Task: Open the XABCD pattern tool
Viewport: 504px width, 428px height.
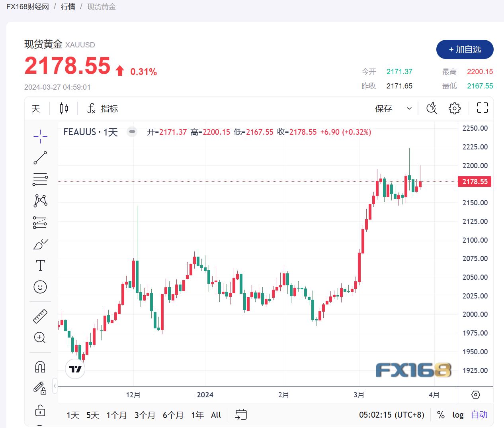Action: click(40, 200)
